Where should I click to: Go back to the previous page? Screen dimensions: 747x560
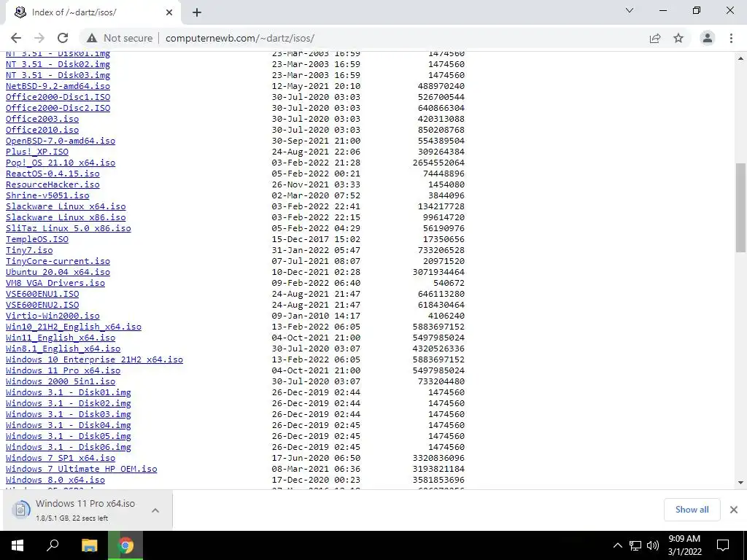click(x=16, y=38)
